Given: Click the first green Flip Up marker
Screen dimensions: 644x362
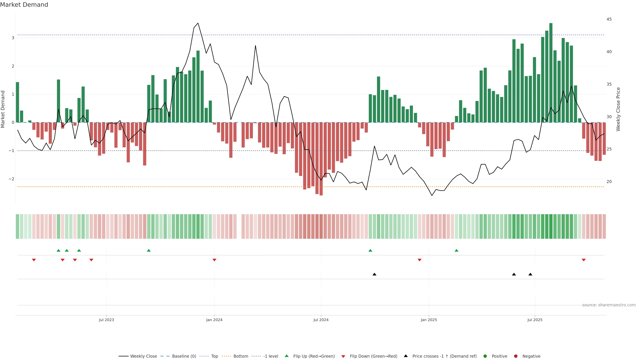Looking at the screenshot, I should click(x=59, y=251).
